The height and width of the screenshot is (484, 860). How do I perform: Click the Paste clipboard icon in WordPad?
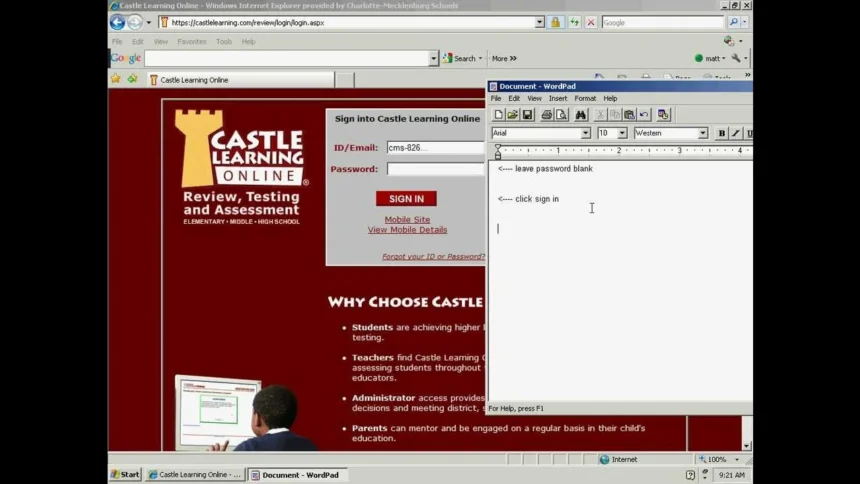[629, 115]
